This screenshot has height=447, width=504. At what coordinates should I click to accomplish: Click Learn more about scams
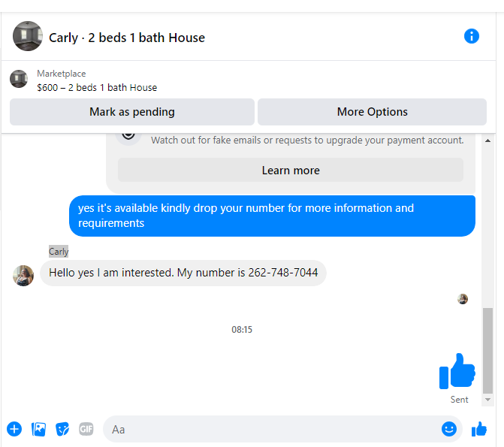(x=291, y=170)
